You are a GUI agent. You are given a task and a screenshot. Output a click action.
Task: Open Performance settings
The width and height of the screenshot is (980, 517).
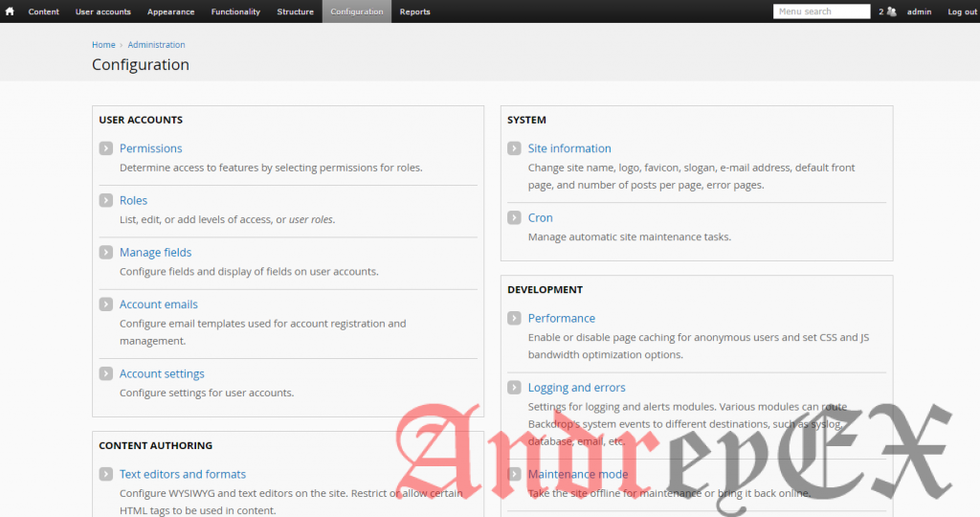click(x=561, y=318)
